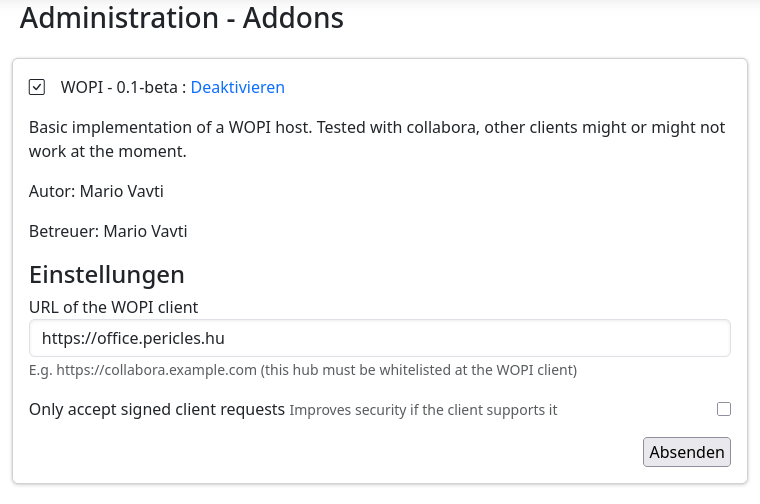This screenshot has width=760, height=504.
Task: Click the 'Betreuer: Mario Vavti' line
Action: (x=108, y=231)
